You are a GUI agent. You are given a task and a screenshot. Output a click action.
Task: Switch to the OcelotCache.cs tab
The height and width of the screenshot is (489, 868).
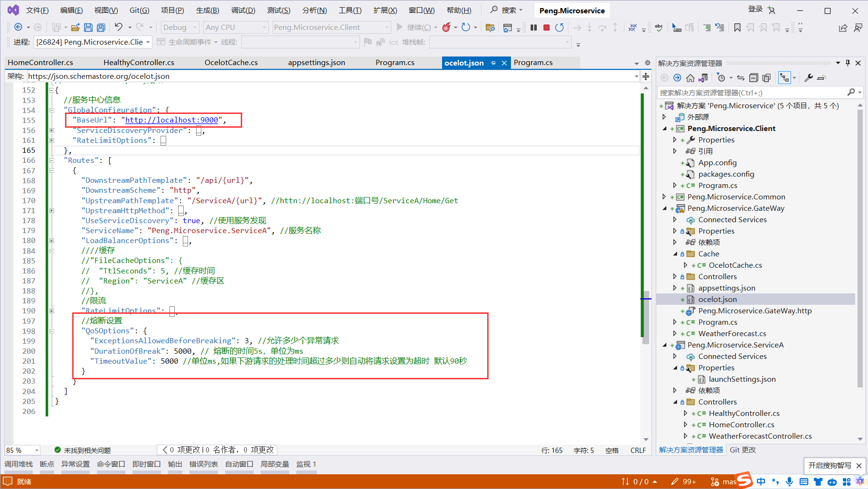coord(231,63)
